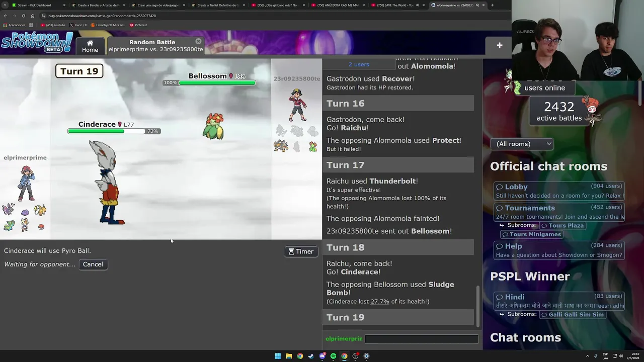
Task: Click the opposing Bellossom sprite
Action: pyautogui.click(x=213, y=126)
